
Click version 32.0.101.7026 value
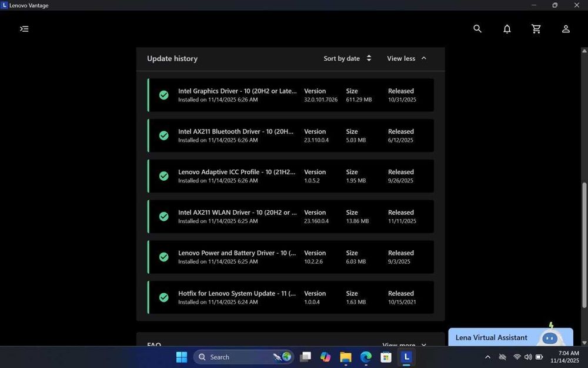coord(320,100)
